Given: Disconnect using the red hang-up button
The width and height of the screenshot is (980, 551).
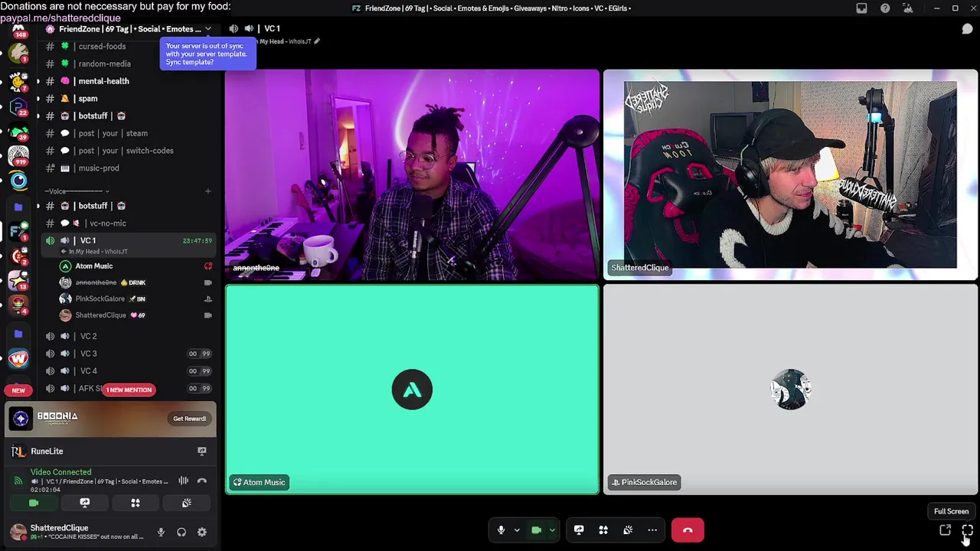Looking at the screenshot, I should (x=688, y=530).
